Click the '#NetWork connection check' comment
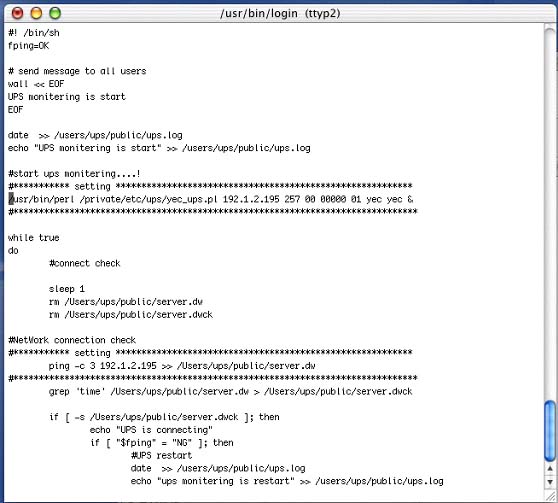 (72, 340)
